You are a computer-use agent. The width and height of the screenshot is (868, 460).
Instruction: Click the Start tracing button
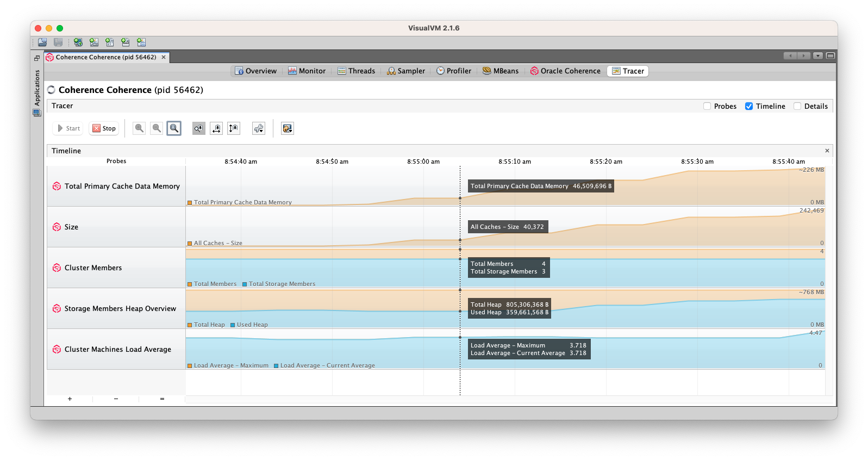tap(68, 128)
